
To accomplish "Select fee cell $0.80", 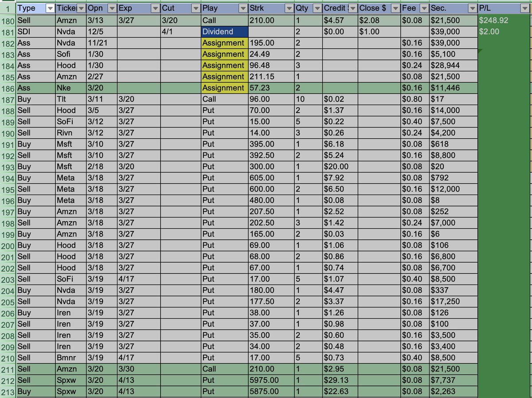I will click(415, 99).
